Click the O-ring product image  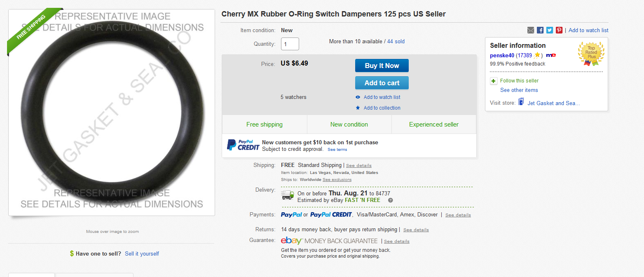click(x=112, y=112)
